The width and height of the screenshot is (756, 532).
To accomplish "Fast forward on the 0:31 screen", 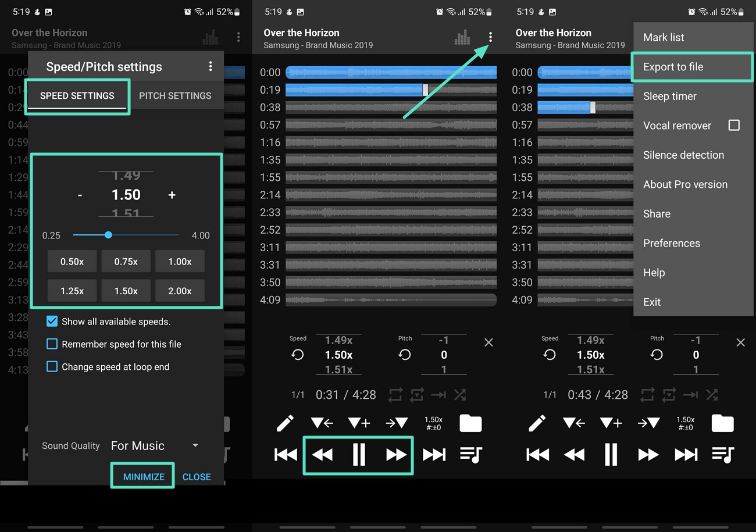I will tap(396, 455).
